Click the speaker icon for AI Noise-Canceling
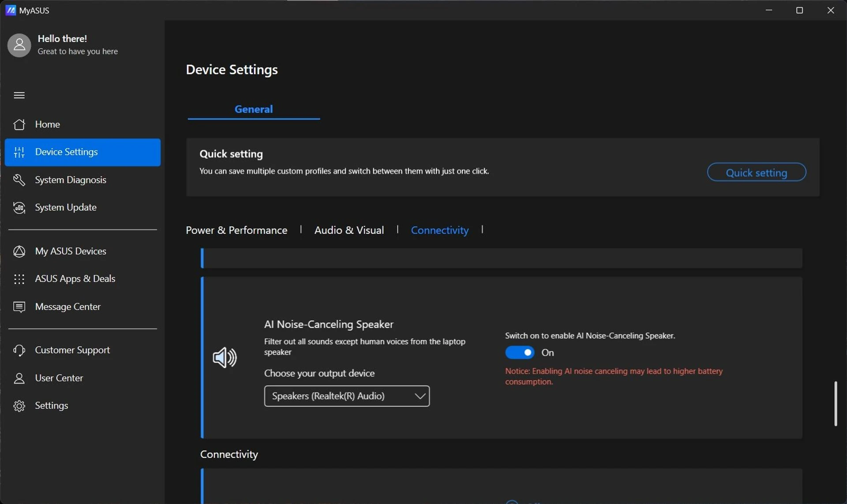Image resolution: width=847 pixels, height=504 pixels. (225, 358)
